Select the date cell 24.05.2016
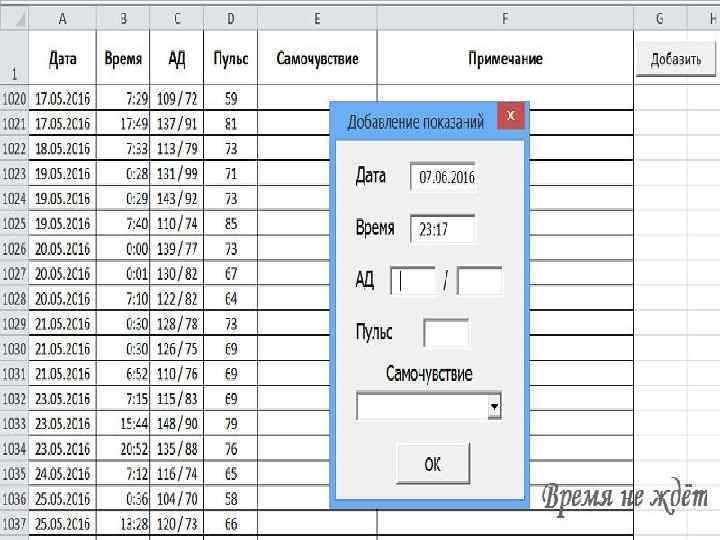This screenshot has width=720, height=540. (62, 474)
